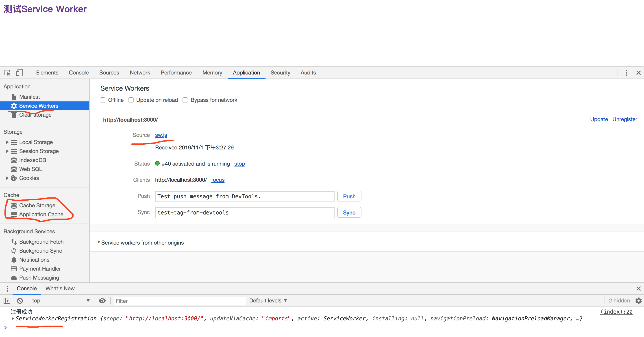Screen dimensions: 644x337
Task: Tick the Bypass for network checkbox
Action: click(185, 100)
